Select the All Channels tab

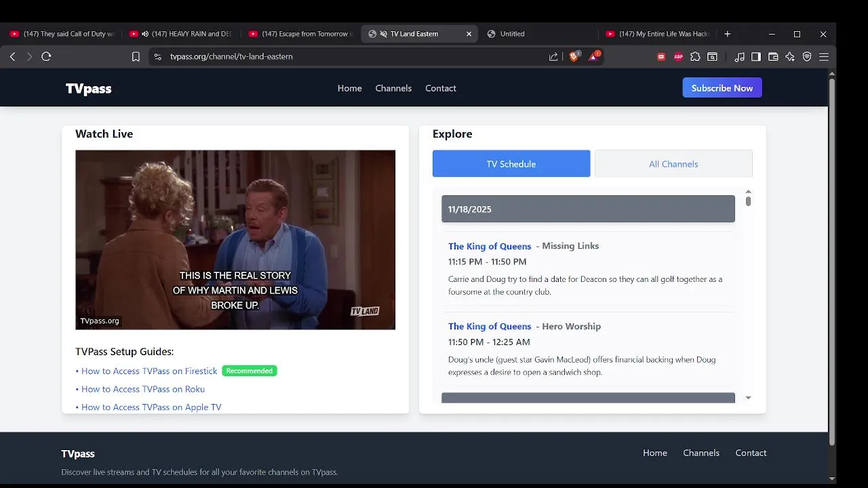[x=673, y=164]
